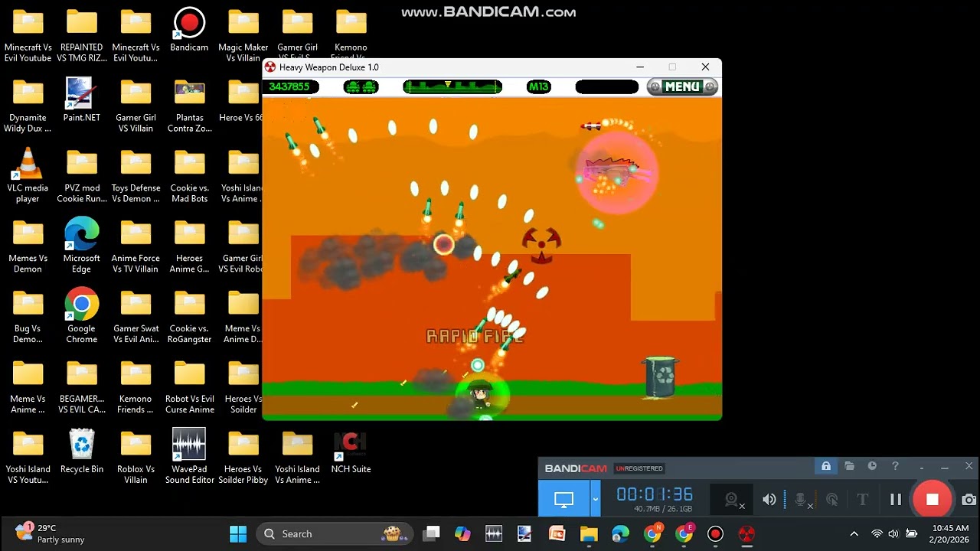This screenshot has height=551, width=980.
Task: Select the Memes Vs Demon folder
Action: 28,245
